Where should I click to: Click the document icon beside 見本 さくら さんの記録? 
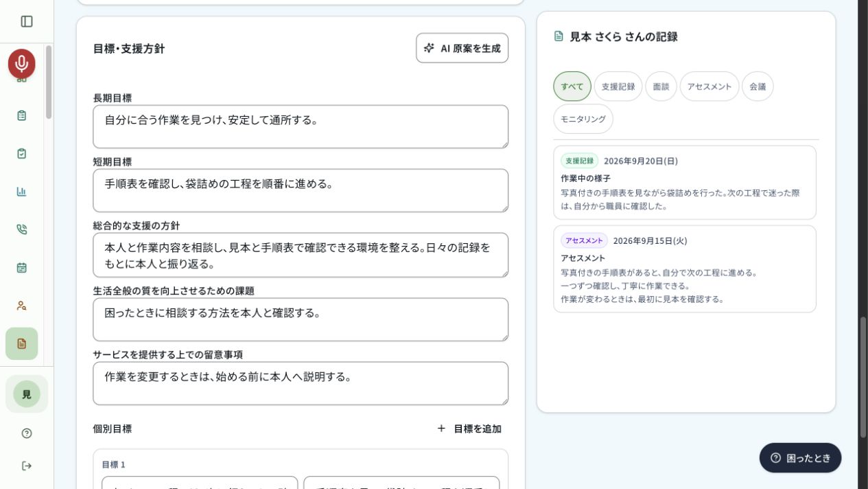pyautogui.click(x=559, y=36)
